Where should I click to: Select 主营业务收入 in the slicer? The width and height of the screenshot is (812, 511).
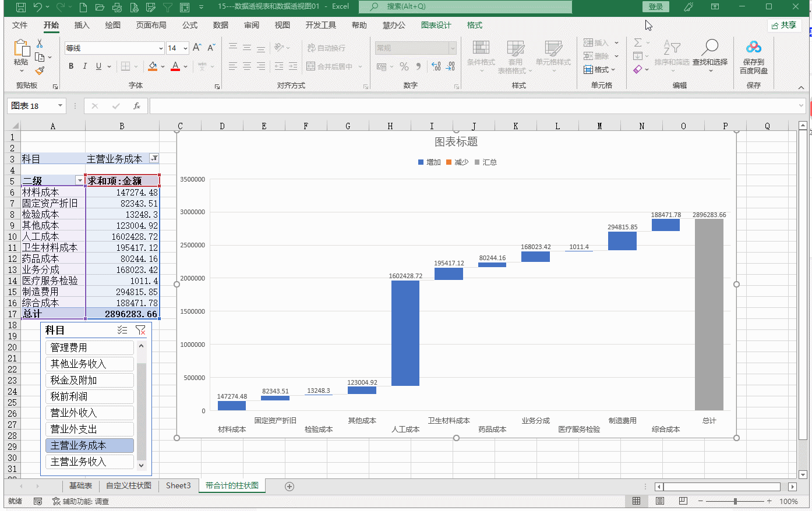click(x=90, y=462)
